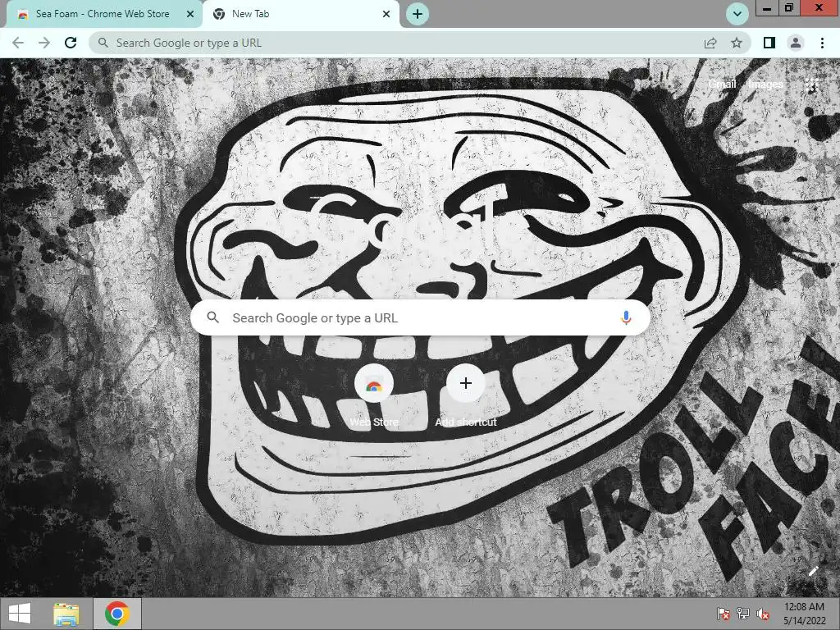Viewport: 840px width, 630px height.
Task: Click the Chrome taskbar icon
Action: (x=117, y=614)
